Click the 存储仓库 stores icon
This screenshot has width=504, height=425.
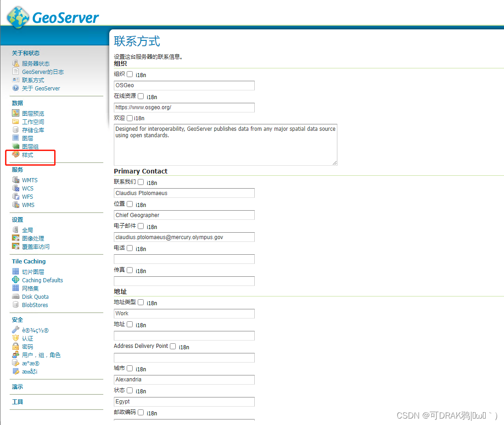(16, 129)
